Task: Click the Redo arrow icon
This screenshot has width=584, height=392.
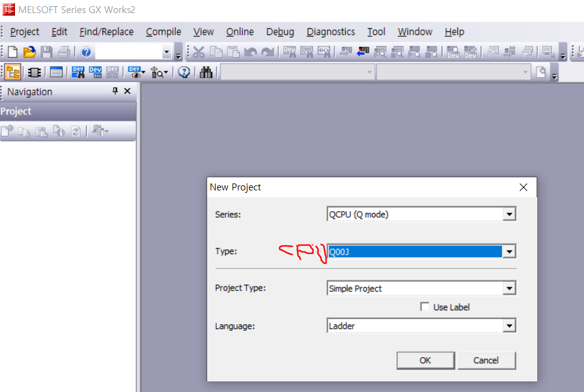Action: [x=268, y=52]
